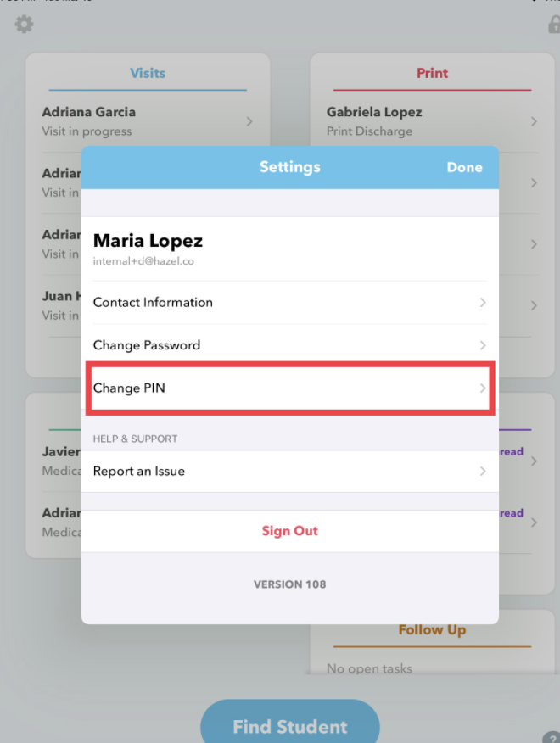The width and height of the screenshot is (560, 743).
Task: Open Report an Issue
Action: tap(139, 471)
